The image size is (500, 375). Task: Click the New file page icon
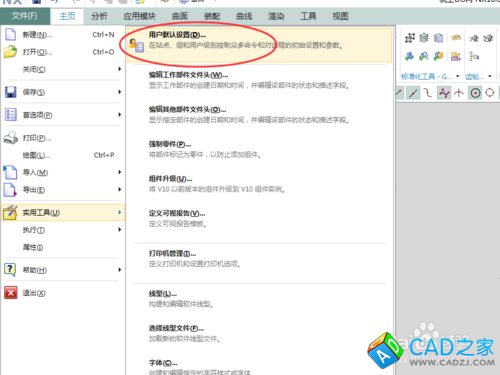(x=10, y=34)
